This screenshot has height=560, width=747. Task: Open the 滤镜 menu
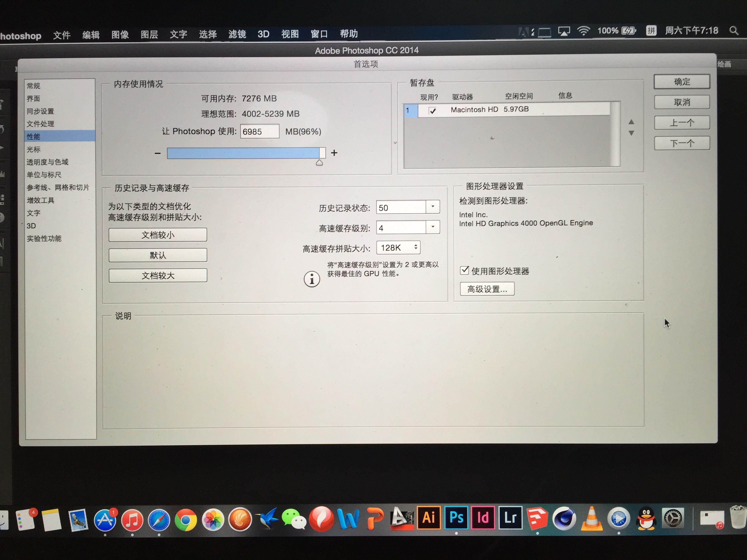point(237,34)
